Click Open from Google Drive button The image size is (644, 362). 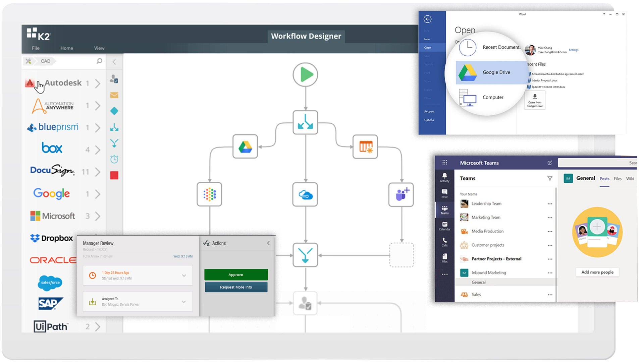click(x=535, y=100)
